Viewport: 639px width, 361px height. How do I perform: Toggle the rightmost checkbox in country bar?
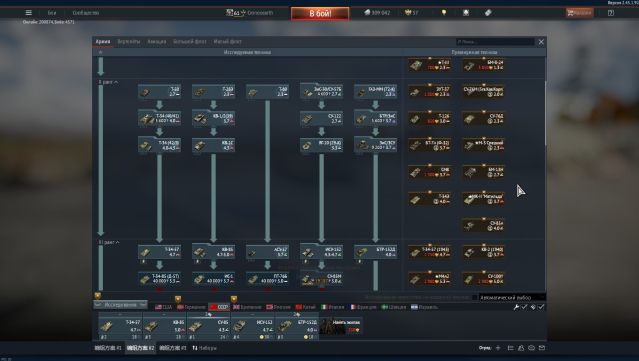[x=541, y=307]
